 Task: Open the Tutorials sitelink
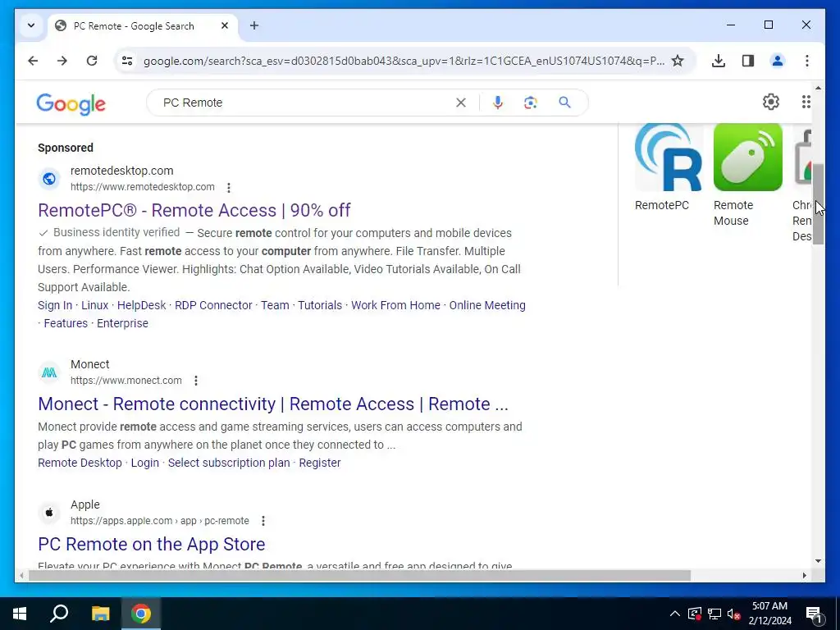click(320, 305)
